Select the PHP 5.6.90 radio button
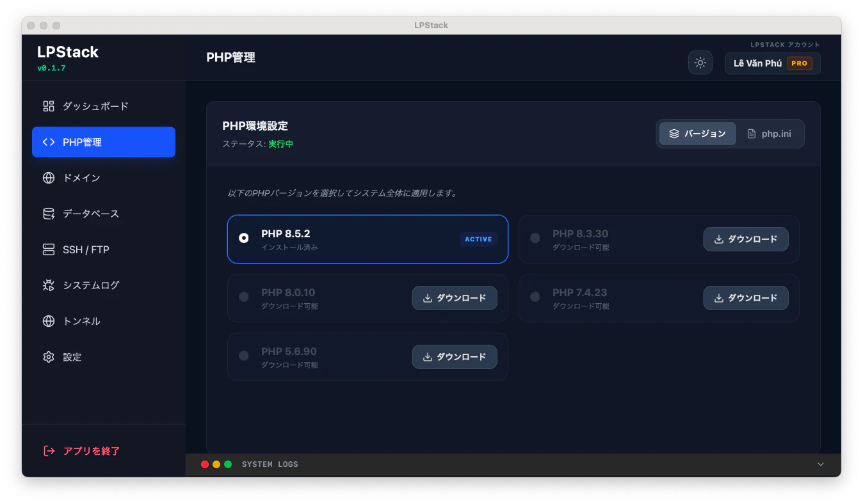863x504 pixels. [x=243, y=356]
